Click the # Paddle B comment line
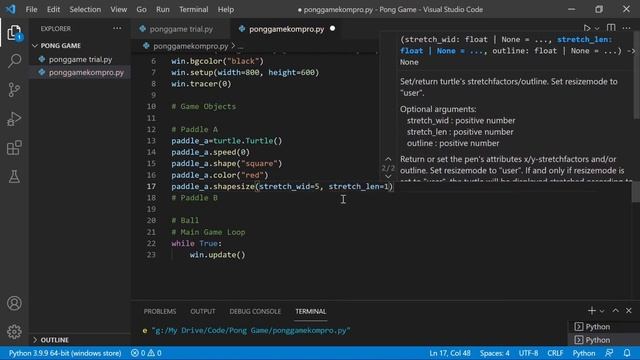Screen dimensions: 640x360 (194, 198)
